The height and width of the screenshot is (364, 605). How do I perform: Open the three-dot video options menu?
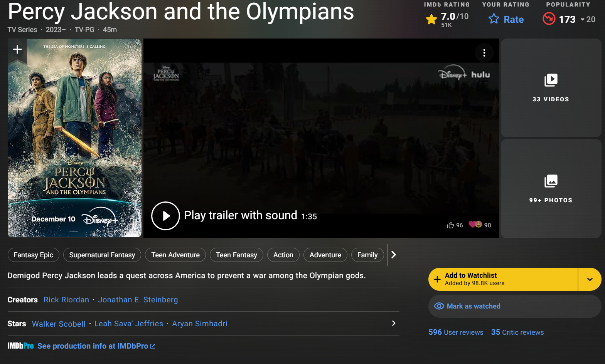pyautogui.click(x=484, y=53)
